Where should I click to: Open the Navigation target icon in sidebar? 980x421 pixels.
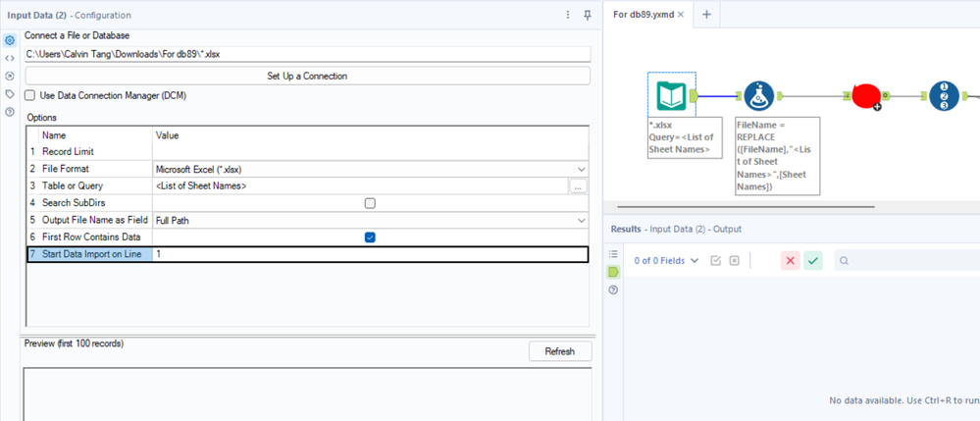click(x=10, y=76)
